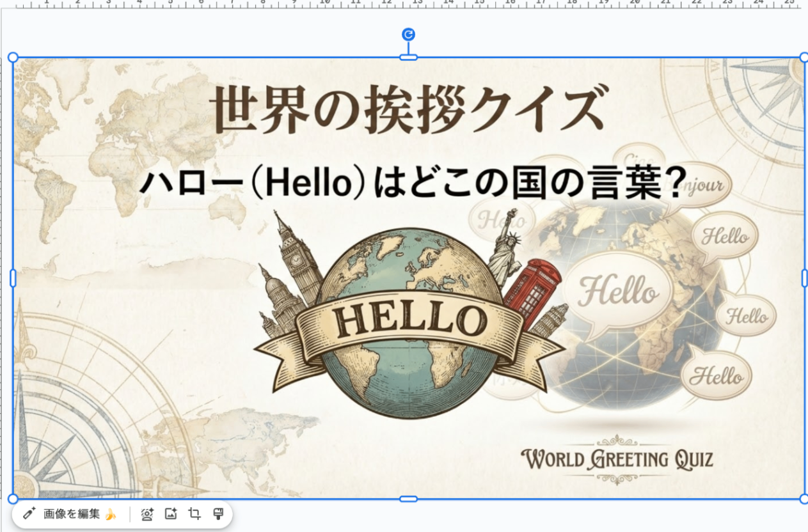The image size is (808, 532).
Task: Select the top-right corner resize handle
Action: (x=804, y=58)
